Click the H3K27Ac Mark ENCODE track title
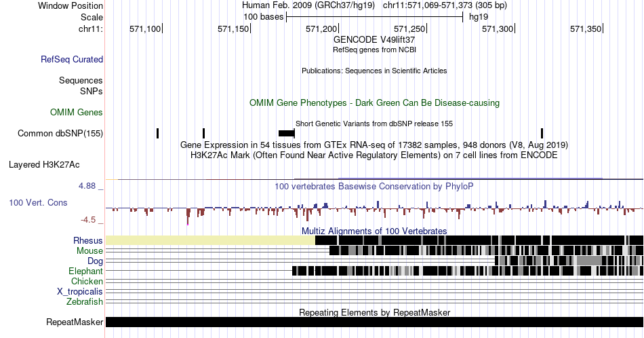 (374, 155)
